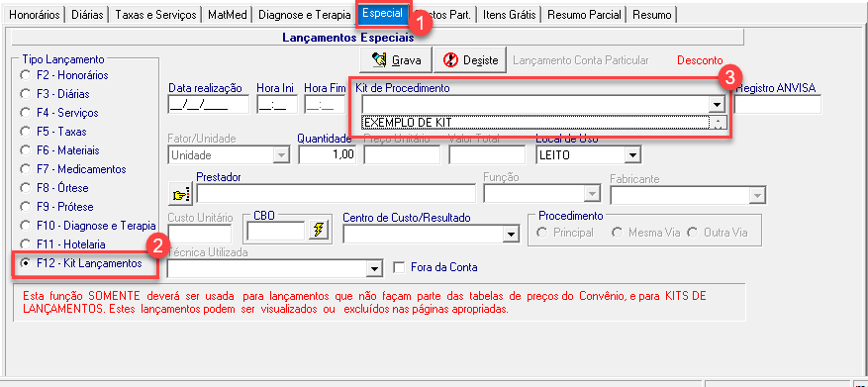Screen dimensions: 868x387
Task: Click the Desiste cancel button
Action: 469,59
